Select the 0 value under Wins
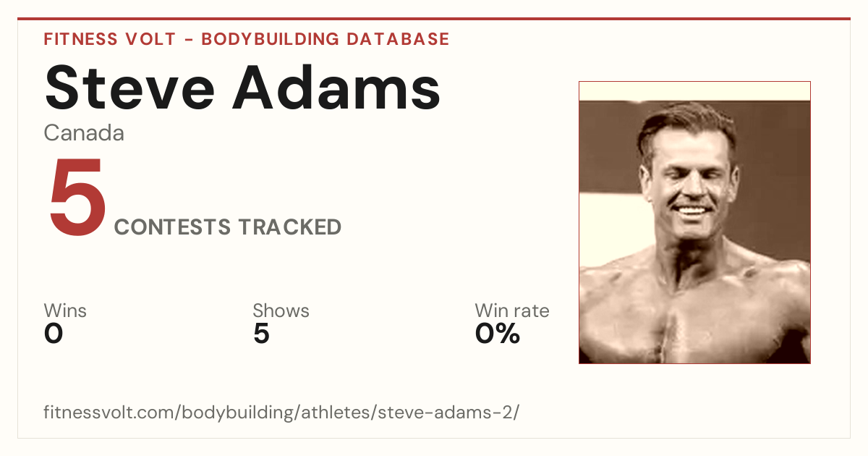Viewport: 868px width, 456px height. pos(54,334)
